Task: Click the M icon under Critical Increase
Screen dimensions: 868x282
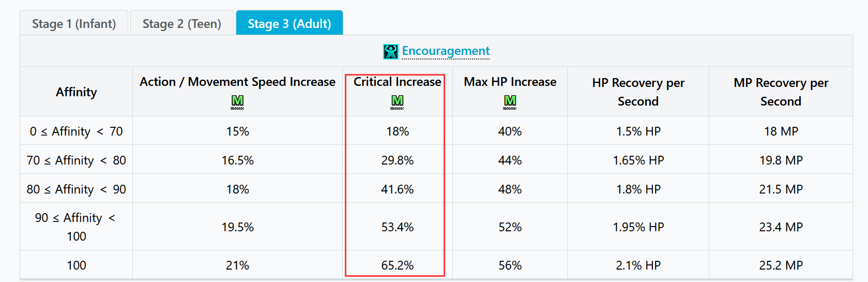Action: coord(397,101)
